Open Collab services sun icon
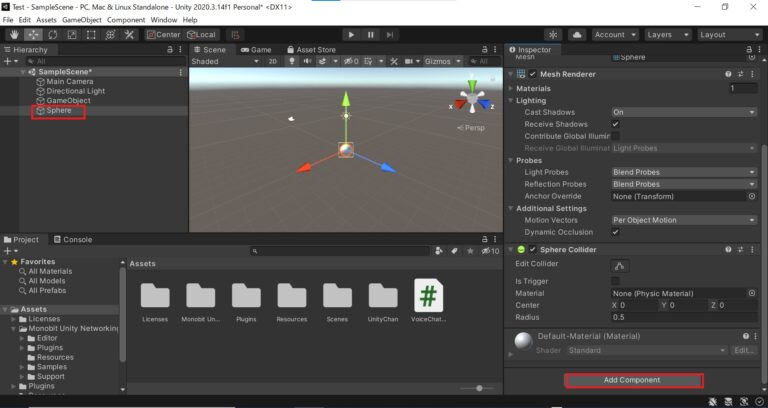 553,35
